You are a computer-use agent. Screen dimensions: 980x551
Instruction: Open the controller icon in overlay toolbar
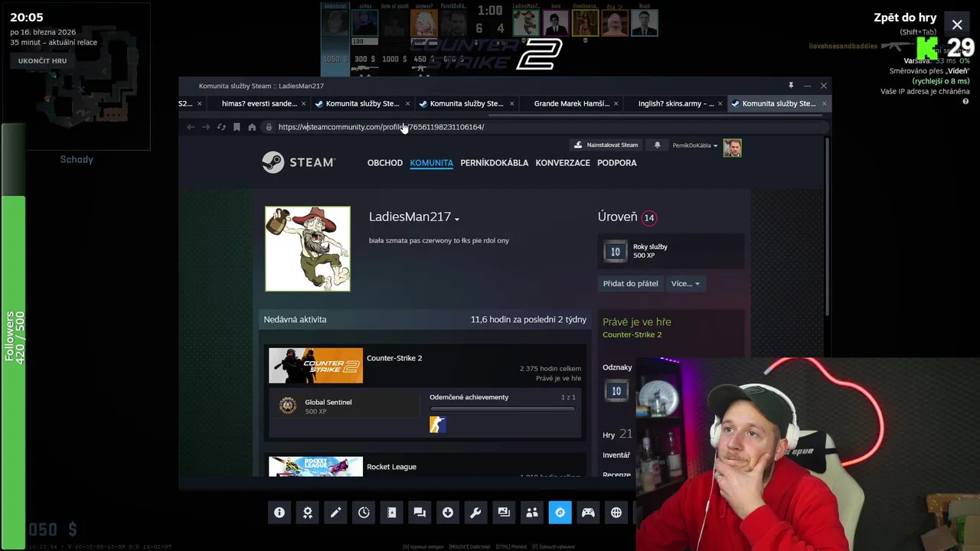588,513
